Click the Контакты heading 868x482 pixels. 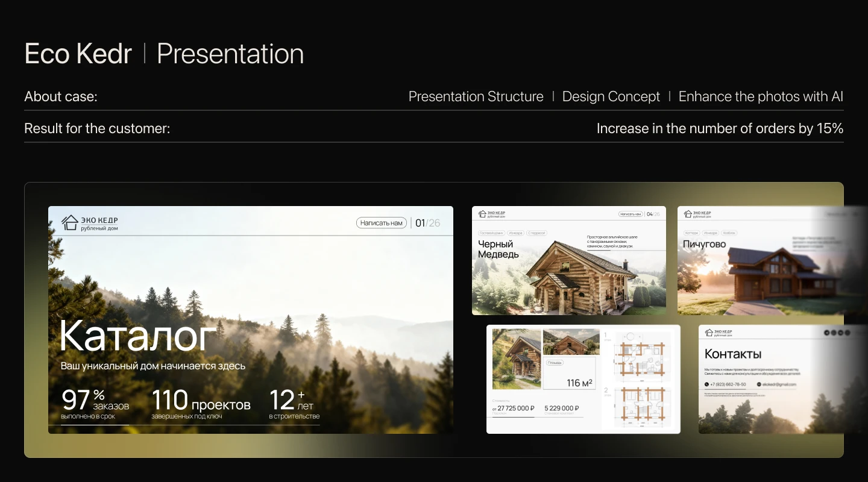pos(733,354)
